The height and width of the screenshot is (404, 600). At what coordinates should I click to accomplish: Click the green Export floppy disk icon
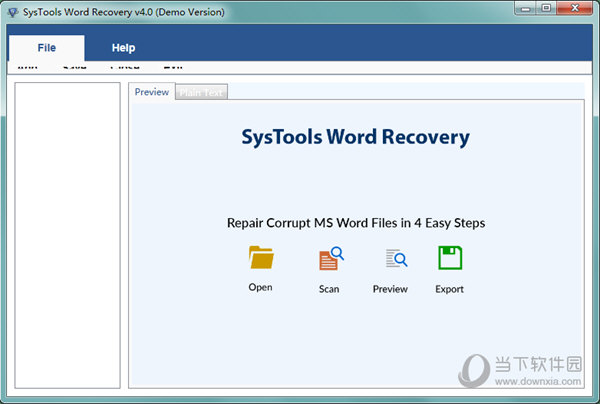coord(450,258)
